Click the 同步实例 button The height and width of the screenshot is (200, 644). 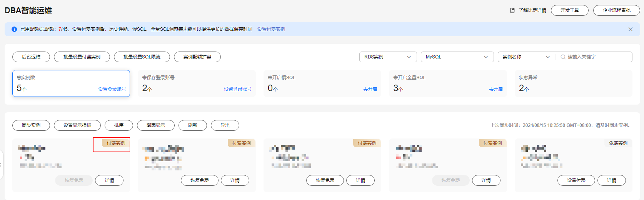tap(31, 125)
